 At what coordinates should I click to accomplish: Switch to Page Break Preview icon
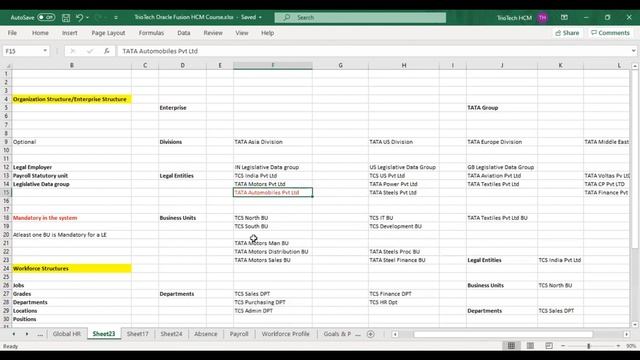[549, 346]
